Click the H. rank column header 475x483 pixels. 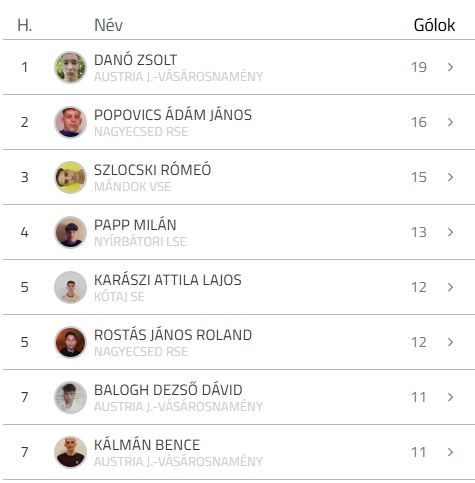click(25, 25)
